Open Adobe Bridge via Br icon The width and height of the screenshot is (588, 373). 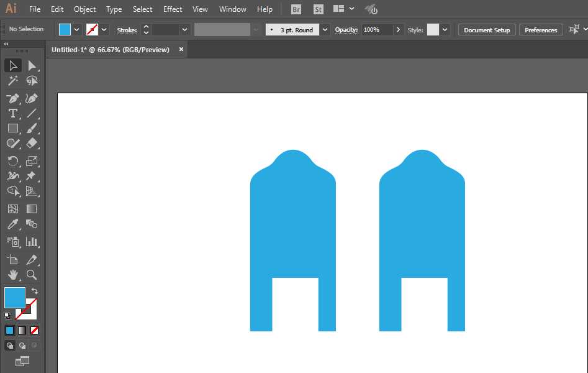coord(296,9)
